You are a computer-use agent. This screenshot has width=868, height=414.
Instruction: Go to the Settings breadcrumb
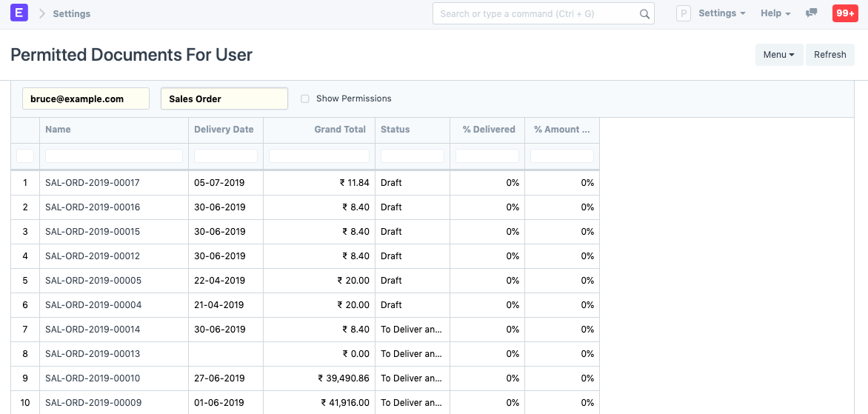pyautogui.click(x=72, y=14)
